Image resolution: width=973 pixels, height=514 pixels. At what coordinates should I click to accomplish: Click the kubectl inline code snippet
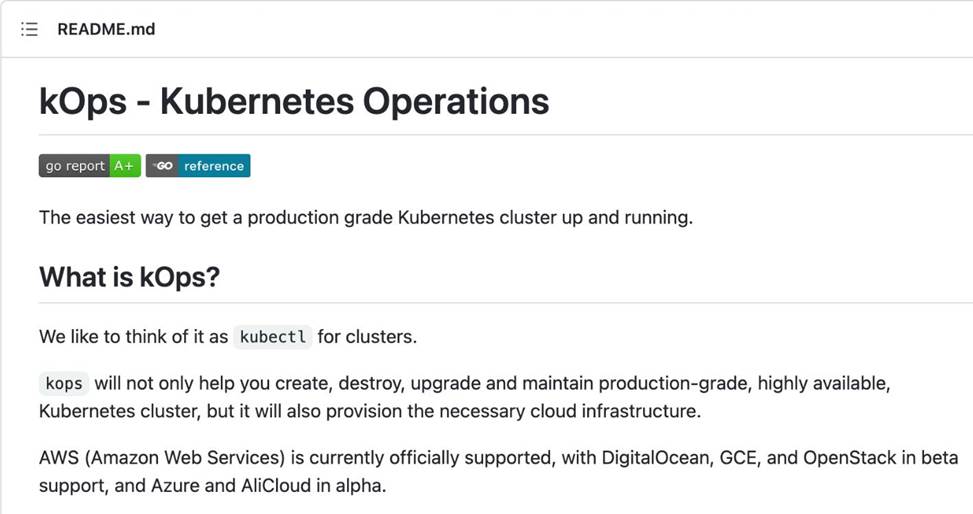tap(273, 337)
